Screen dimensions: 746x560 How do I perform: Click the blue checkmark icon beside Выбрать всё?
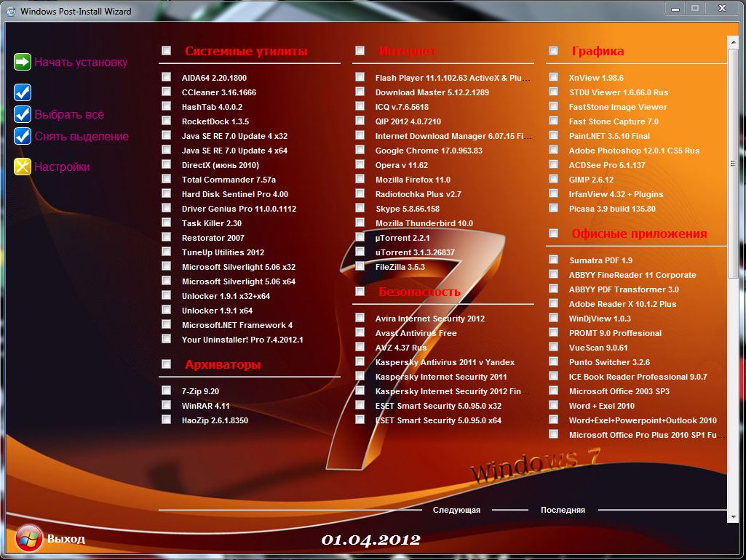tap(23, 115)
